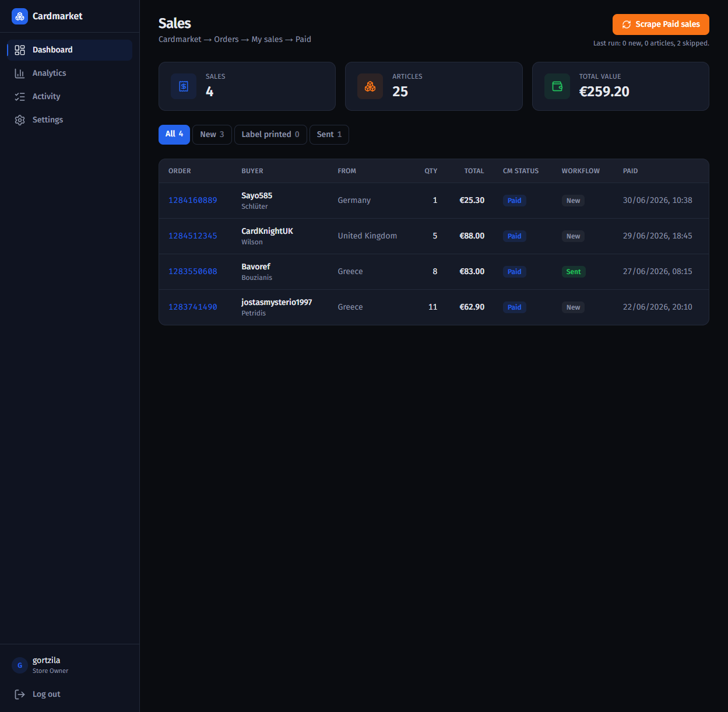Image resolution: width=728 pixels, height=712 pixels.
Task: Click the gortzila avatar circle
Action: 20,665
